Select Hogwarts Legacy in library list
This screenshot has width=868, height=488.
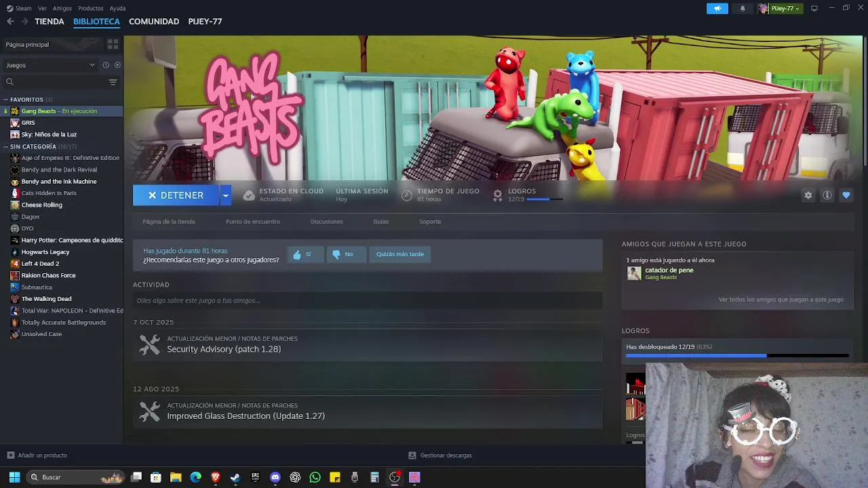45,252
